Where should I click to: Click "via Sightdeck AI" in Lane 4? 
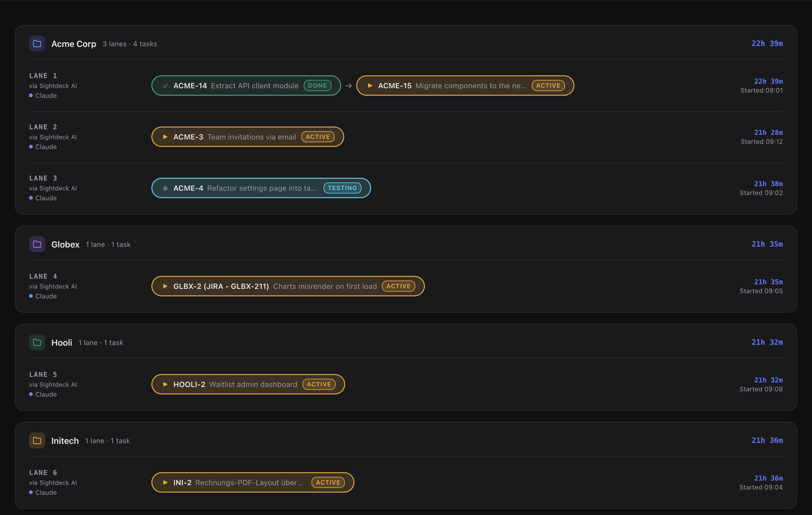tap(53, 287)
